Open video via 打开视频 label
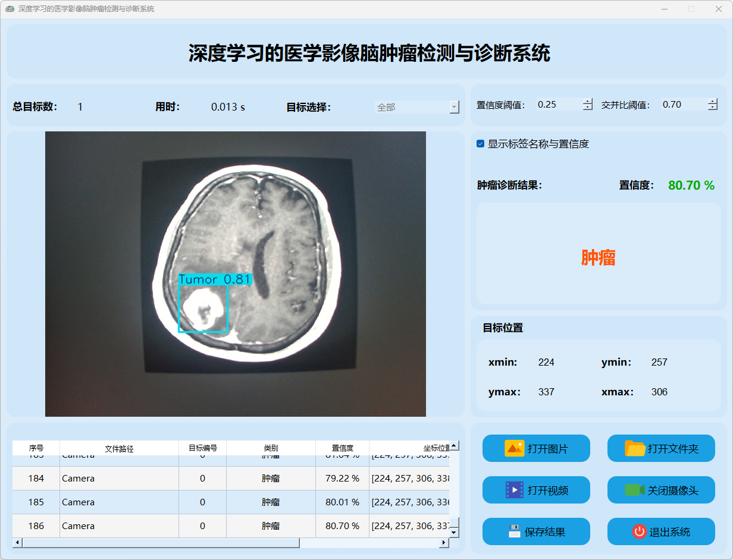733x560 pixels. point(547,490)
